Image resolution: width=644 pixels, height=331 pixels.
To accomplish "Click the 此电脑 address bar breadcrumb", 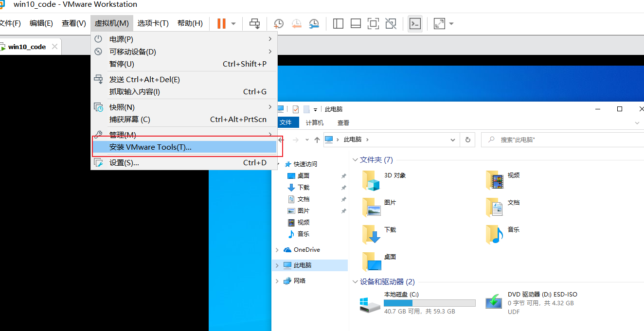I will click(x=353, y=139).
